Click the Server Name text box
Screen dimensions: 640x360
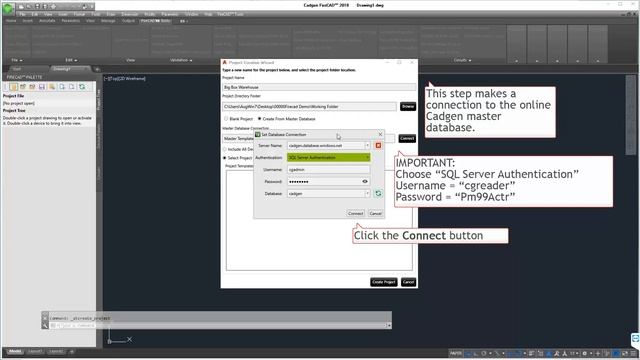[325, 145]
